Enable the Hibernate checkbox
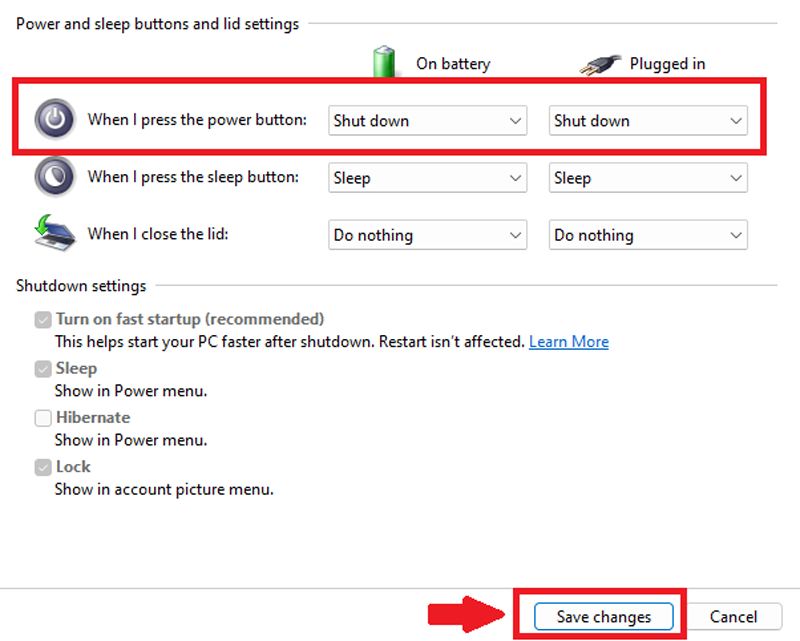800x641 pixels. click(43, 418)
